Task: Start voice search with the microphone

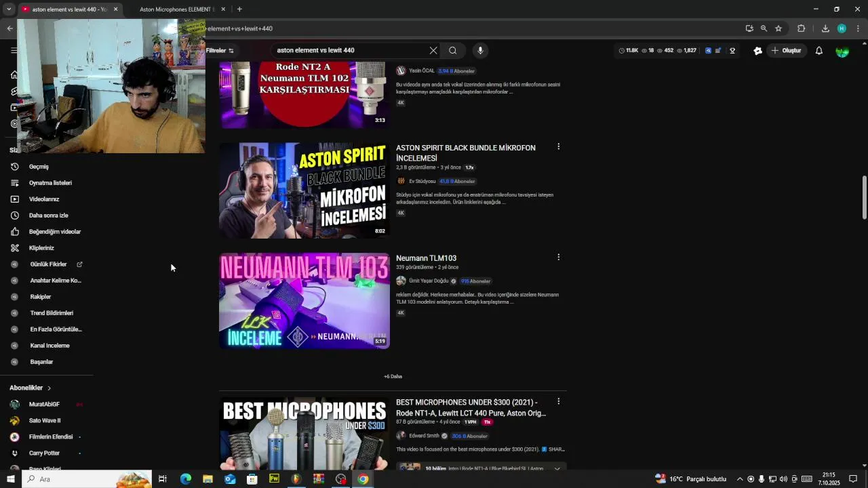Action: [x=480, y=50]
